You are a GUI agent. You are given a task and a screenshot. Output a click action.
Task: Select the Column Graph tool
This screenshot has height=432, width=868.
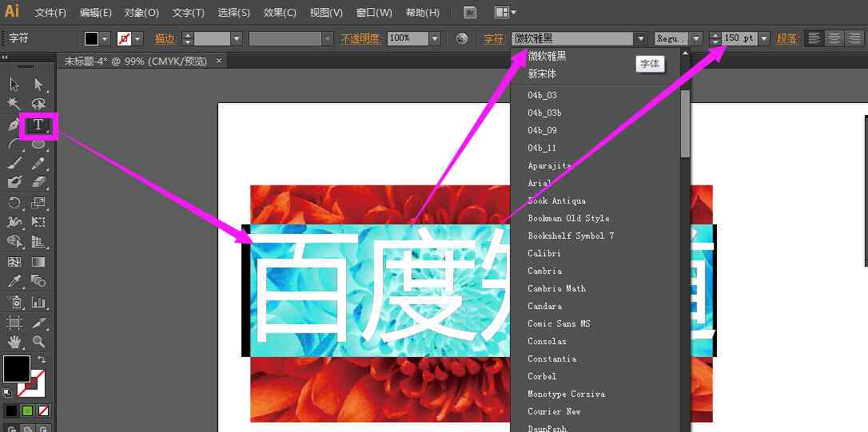click(x=38, y=302)
